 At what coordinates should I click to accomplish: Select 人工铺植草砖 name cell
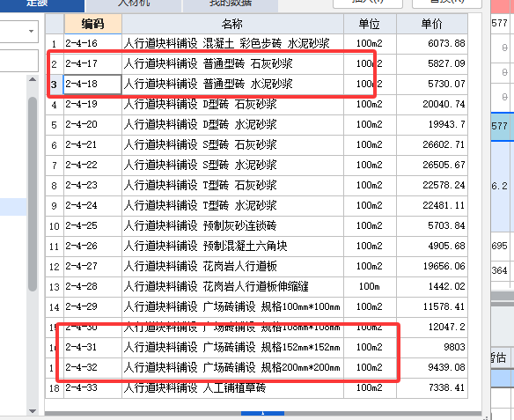[x=232, y=388]
